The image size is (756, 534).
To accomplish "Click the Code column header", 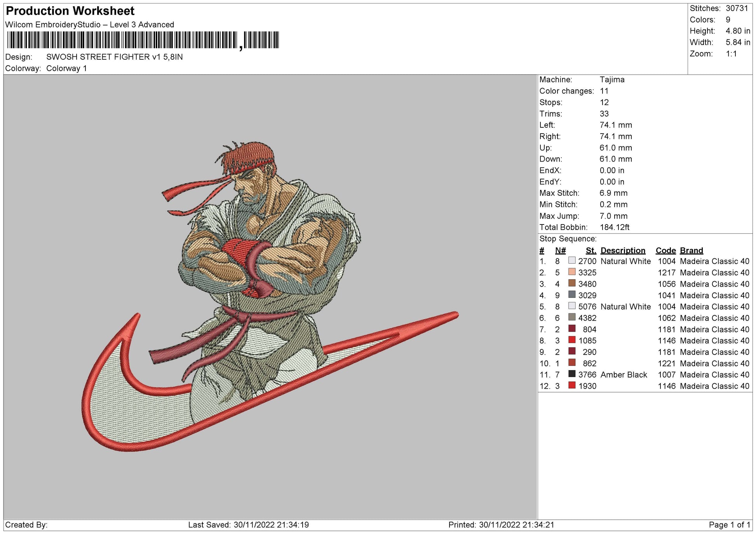I will tap(665, 250).
